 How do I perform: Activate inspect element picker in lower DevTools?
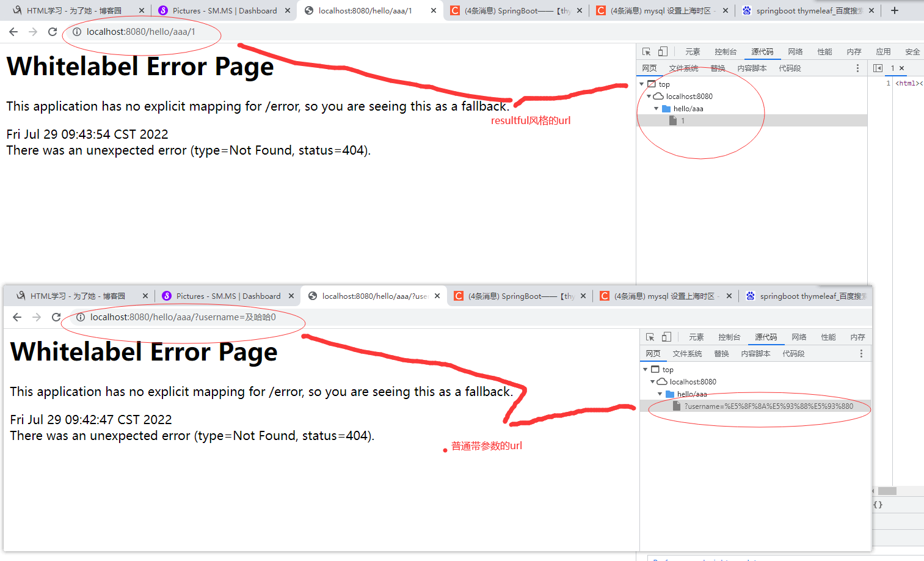click(650, 337)
